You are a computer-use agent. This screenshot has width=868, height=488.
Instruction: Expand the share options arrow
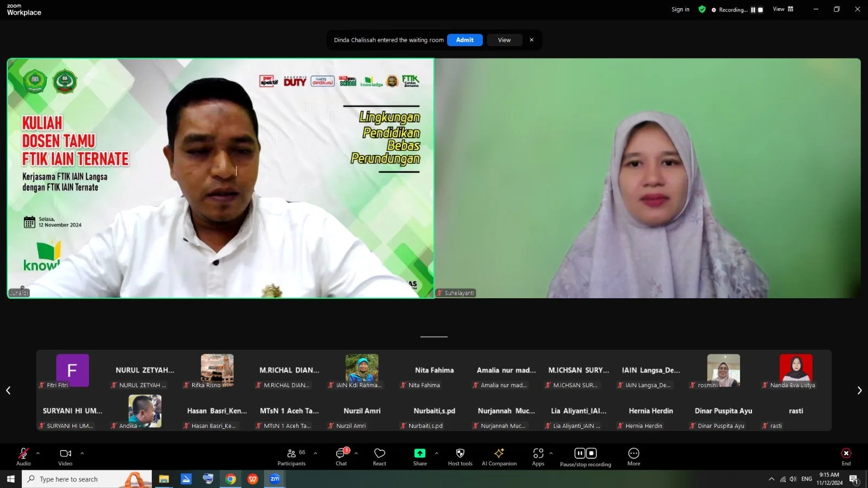pos(437,453)
